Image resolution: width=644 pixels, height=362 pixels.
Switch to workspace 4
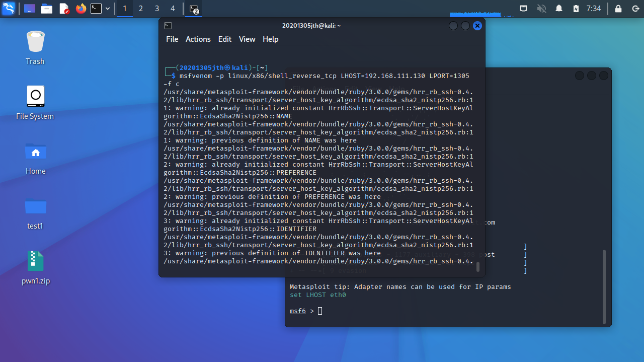(x=173, y=9)
